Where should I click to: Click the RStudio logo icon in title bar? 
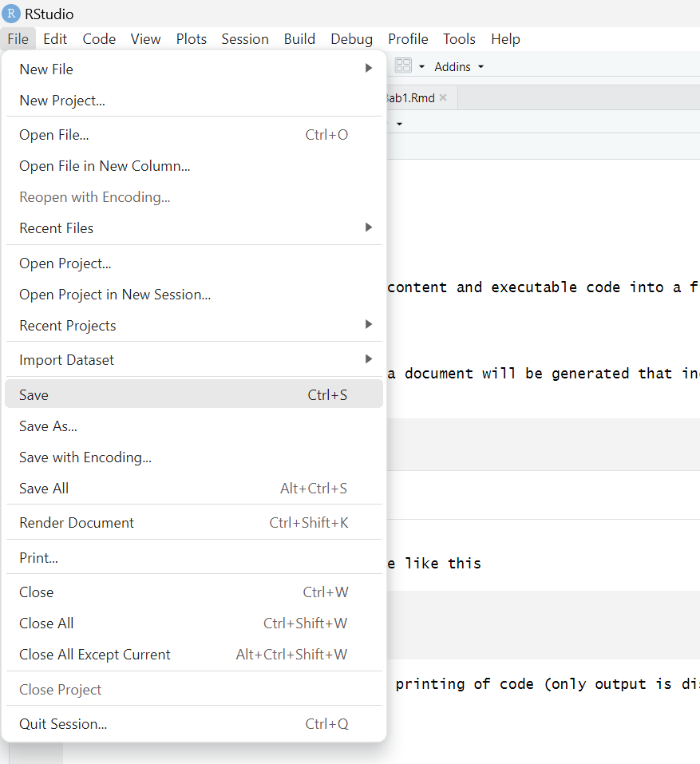pyautogui.click(x=10, y=14)
